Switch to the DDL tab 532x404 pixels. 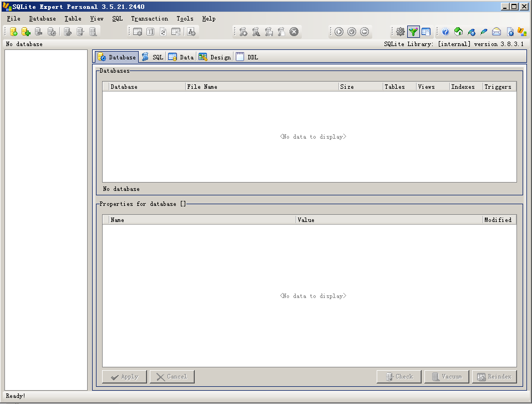tap(247, 57)
